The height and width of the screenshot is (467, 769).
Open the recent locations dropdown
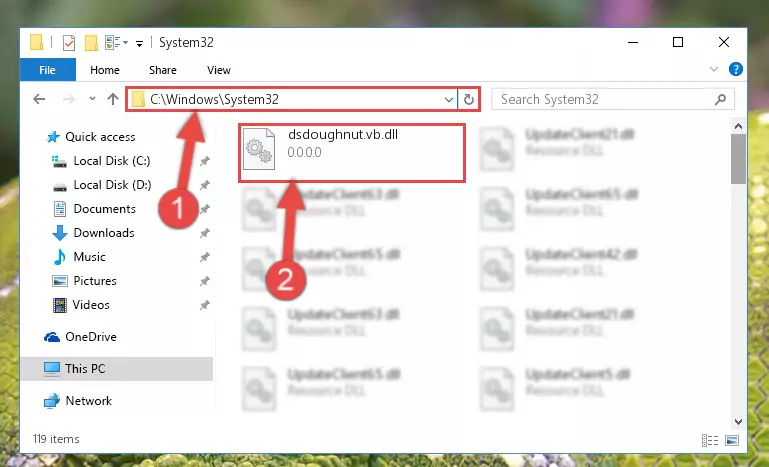click(x=92, y=99)
